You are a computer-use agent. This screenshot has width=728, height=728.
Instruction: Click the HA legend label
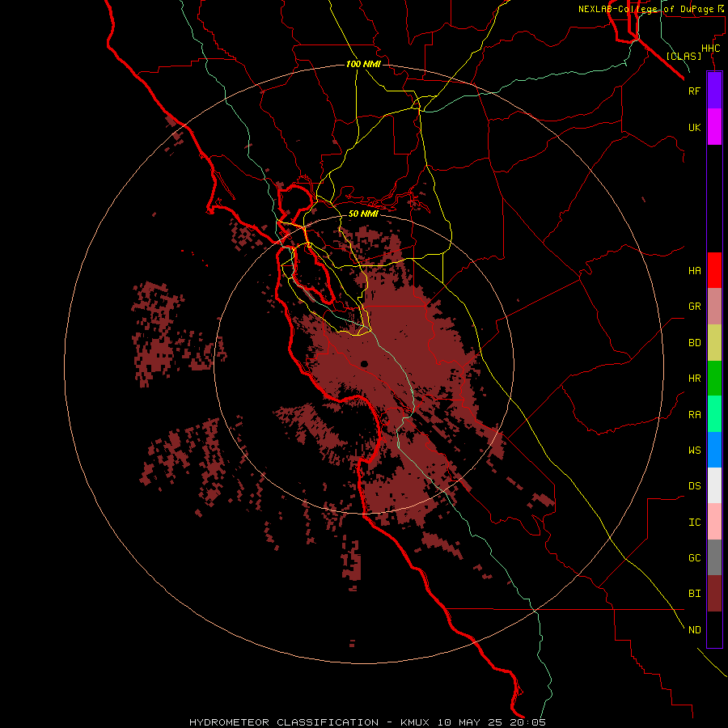694,271
